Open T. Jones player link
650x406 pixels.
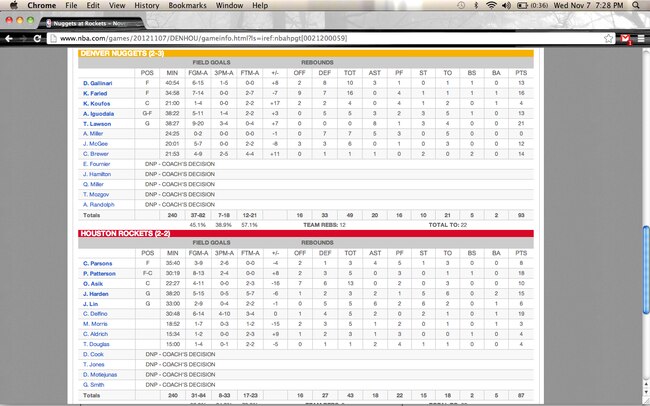coord(93,365)
